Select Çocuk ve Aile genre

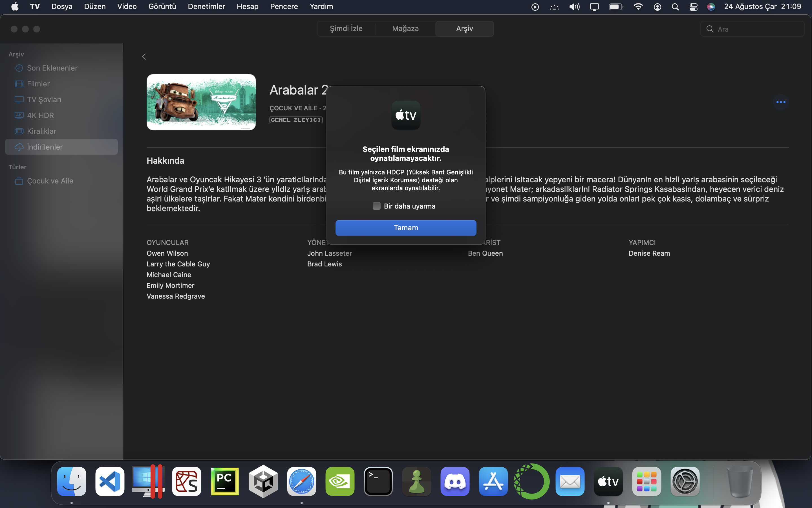[61, 181]
